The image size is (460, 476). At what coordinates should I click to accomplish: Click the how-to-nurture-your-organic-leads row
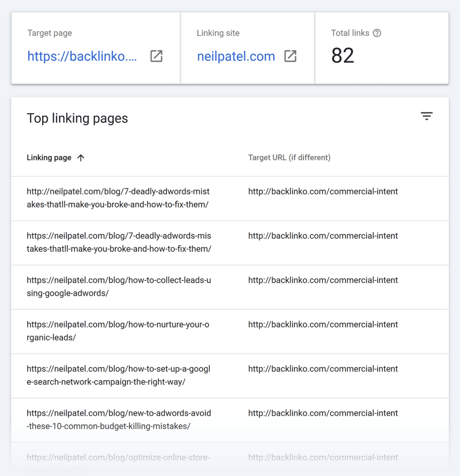[x=118, y=331]
